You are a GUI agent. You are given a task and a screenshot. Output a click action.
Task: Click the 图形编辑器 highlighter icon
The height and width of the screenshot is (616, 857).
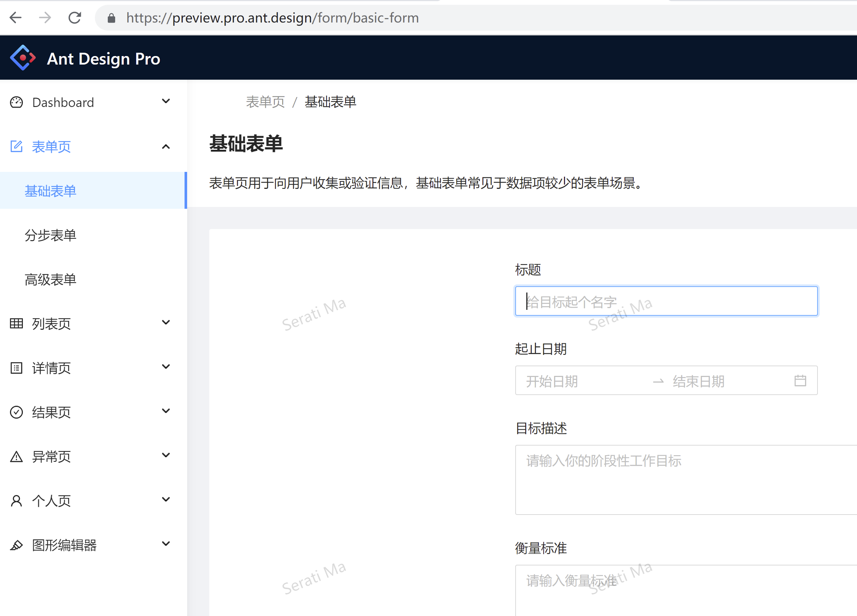[16, 545]
